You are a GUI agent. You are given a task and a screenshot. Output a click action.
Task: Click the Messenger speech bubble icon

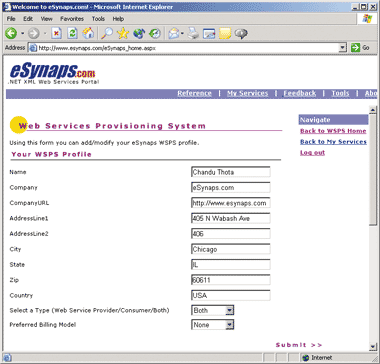241,33
